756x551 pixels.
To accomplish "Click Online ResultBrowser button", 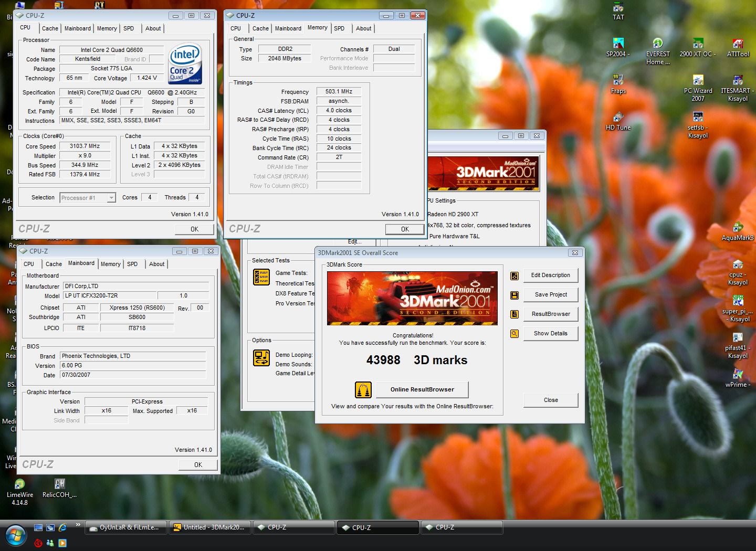I will tap(422, 389).
